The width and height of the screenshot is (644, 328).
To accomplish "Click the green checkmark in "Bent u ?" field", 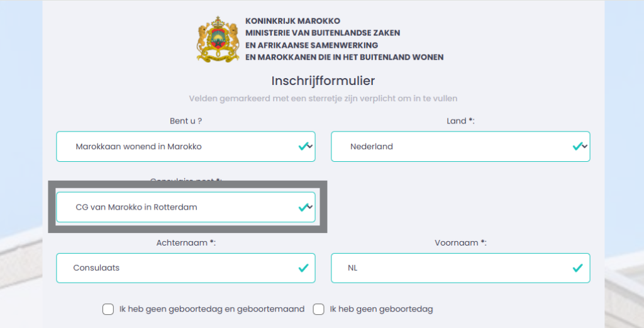I will tap(303, 146).
